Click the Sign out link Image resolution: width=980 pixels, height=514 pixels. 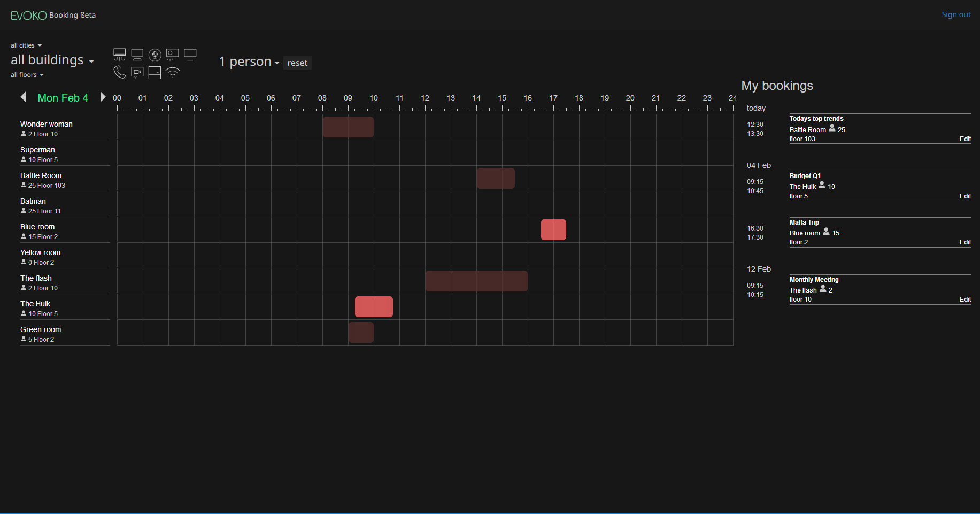(956, 15)
